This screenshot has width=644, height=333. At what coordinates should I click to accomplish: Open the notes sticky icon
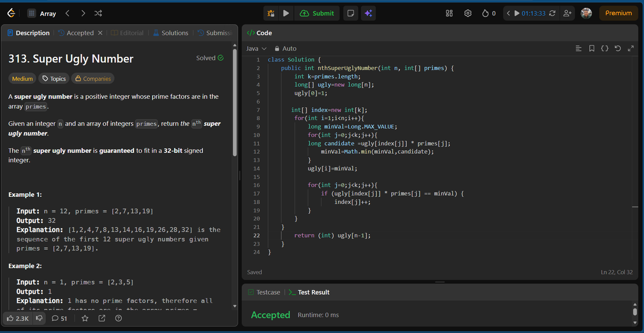(x=350, y=13)
